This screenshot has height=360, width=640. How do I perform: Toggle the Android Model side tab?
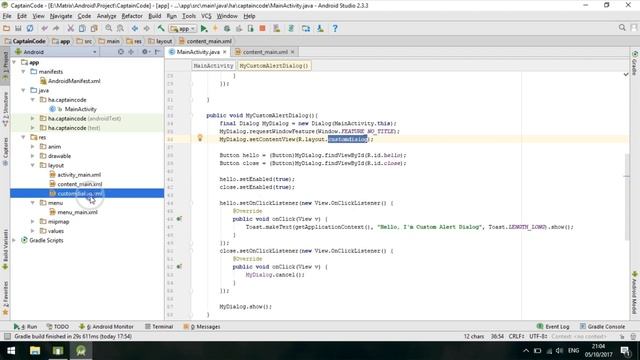pos(635,293)
